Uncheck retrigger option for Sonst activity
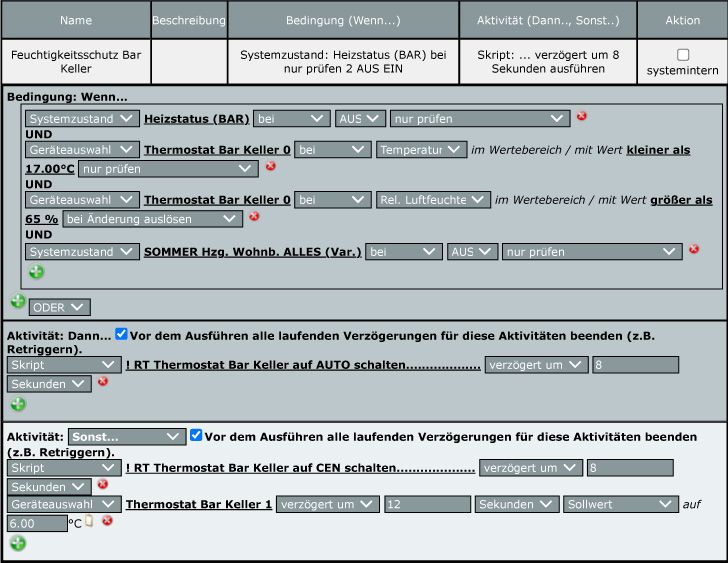 point(196,435)
